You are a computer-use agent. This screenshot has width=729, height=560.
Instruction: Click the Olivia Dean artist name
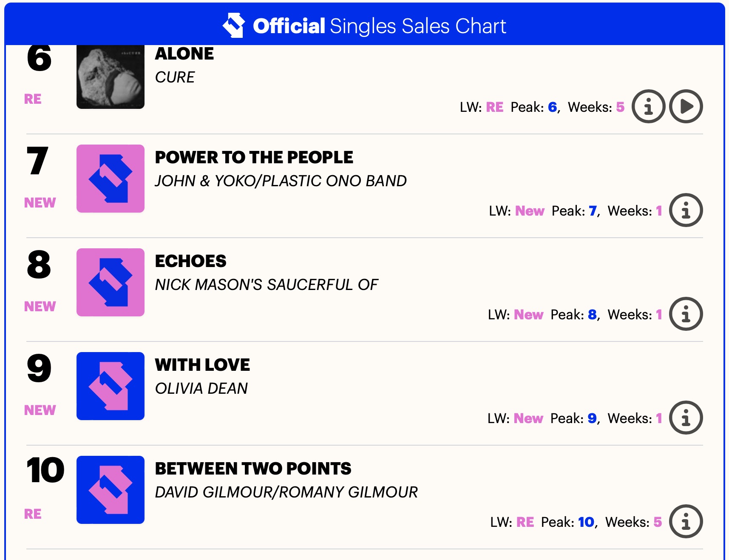click(x=201, y=389)
